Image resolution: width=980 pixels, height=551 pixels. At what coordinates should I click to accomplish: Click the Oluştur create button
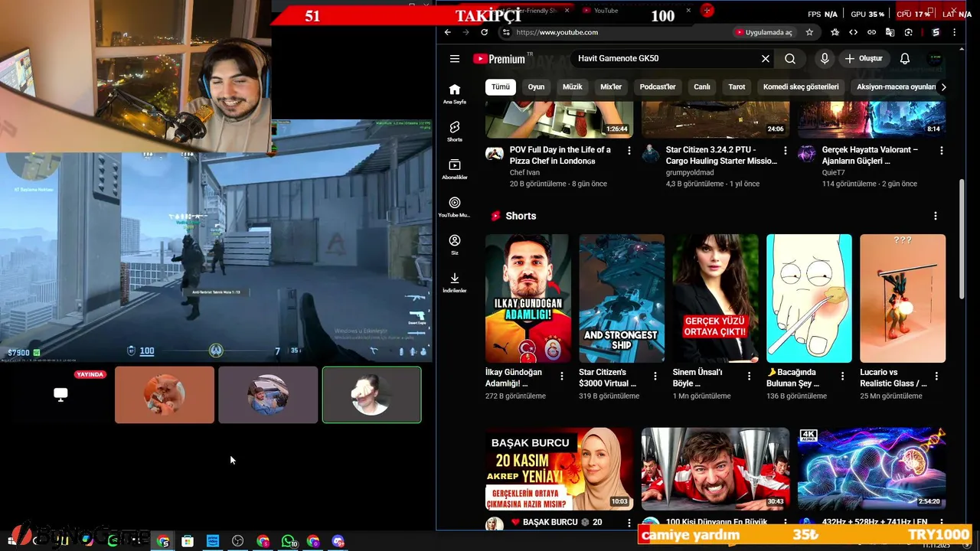(x=864, y=59)
